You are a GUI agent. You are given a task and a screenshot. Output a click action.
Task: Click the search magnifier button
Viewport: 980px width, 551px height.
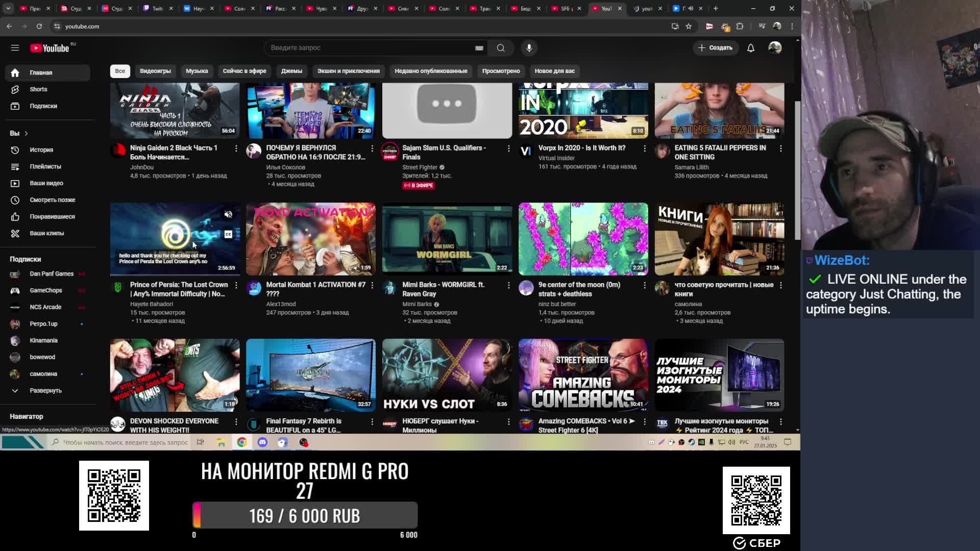(500, 47)
